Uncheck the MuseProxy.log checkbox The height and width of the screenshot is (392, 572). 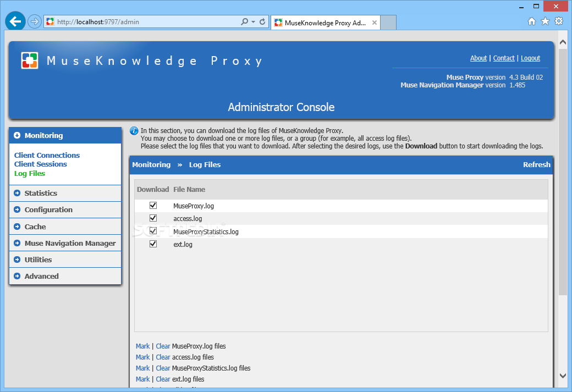point(153,205)
